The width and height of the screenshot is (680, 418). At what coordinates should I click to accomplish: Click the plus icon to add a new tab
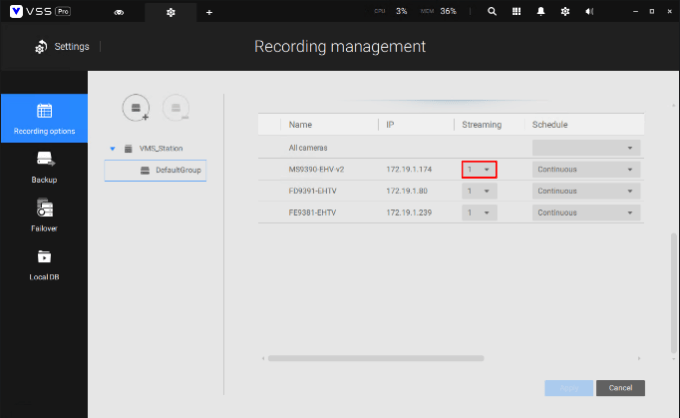[x=209, y=12]
